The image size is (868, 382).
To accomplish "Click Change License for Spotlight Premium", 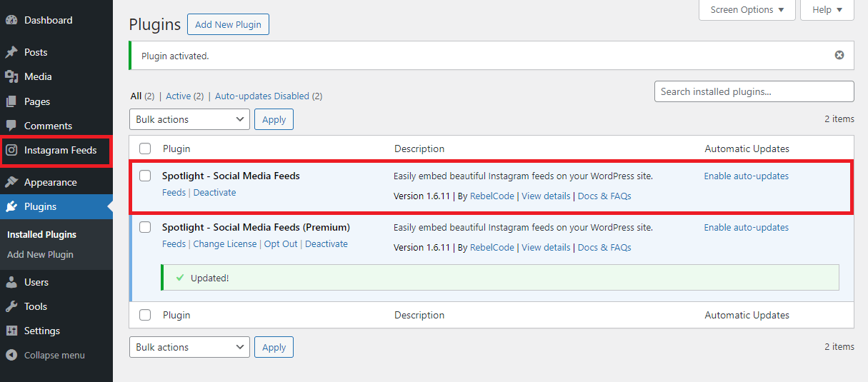I will (224, 244).
